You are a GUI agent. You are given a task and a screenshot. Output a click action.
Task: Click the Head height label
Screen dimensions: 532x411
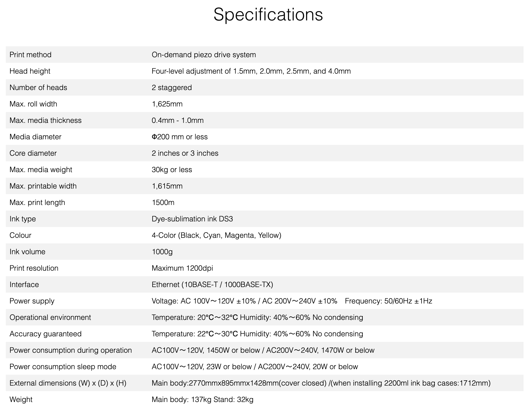click(30, 71)
